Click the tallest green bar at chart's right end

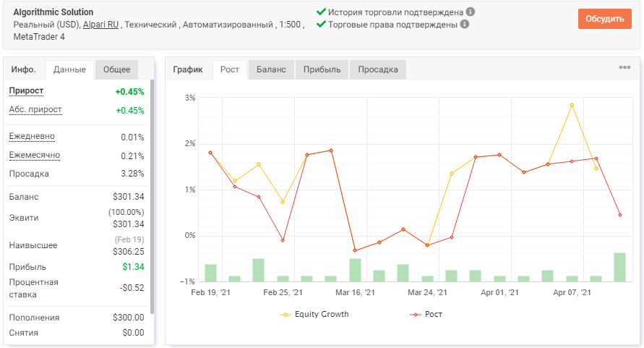coord(619,268)
